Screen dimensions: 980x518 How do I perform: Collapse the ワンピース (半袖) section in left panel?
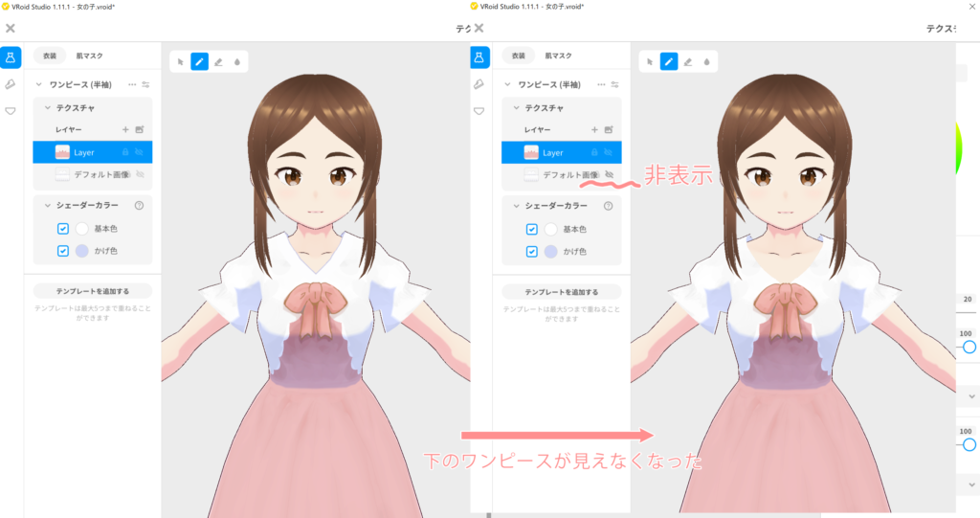coord(39,84)
